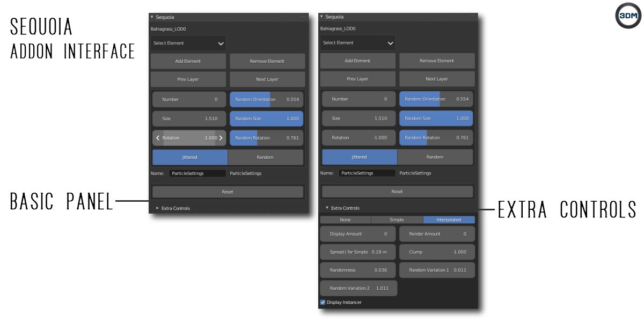
Task: Click Add Element in the right panel
Action: [x=357, y=61]
